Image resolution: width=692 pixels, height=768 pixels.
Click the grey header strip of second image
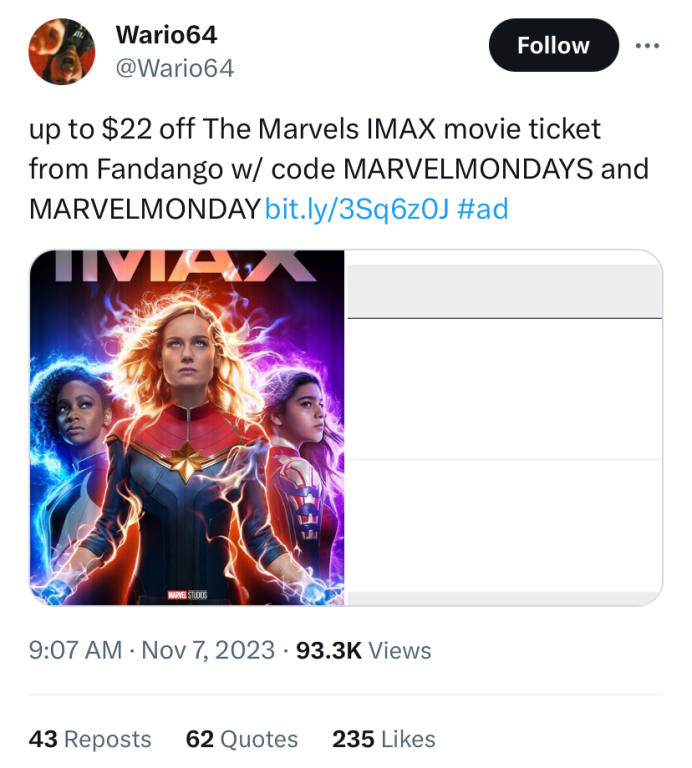(504, 291)
